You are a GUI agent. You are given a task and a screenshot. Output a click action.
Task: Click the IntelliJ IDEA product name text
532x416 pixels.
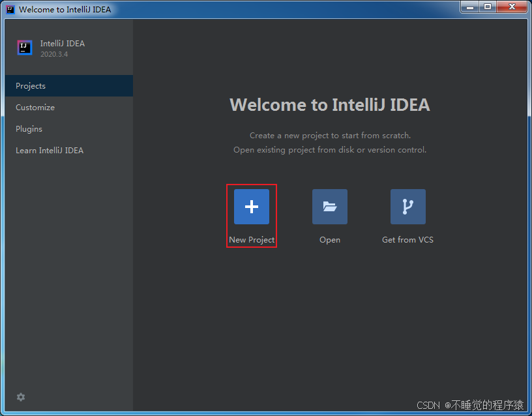point(63,44)
